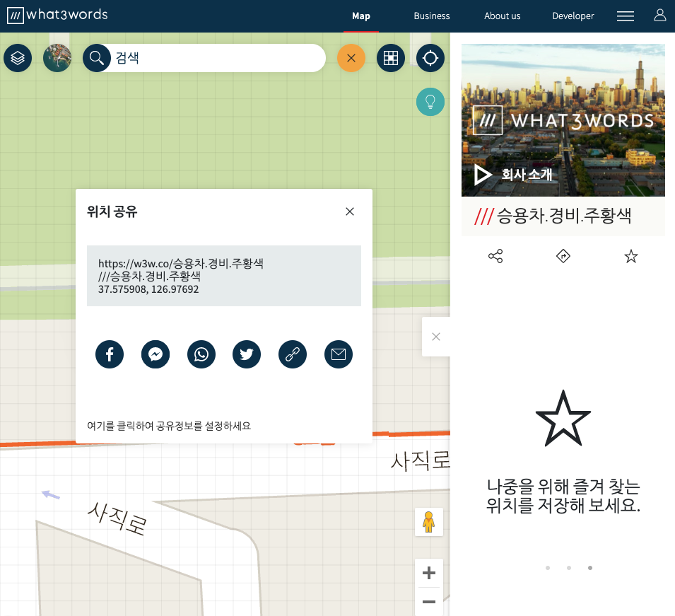Select the third carousel dot

[589, 568]
